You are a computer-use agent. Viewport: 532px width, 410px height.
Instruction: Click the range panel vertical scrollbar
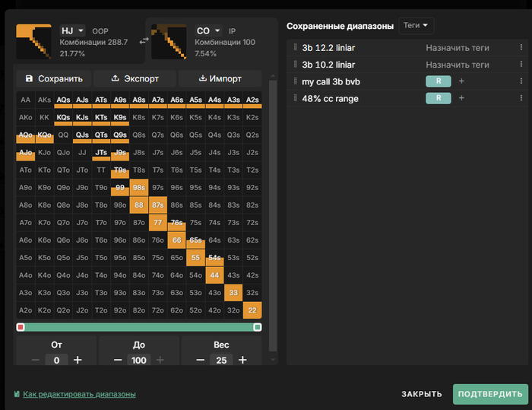[x=273, y=216]
